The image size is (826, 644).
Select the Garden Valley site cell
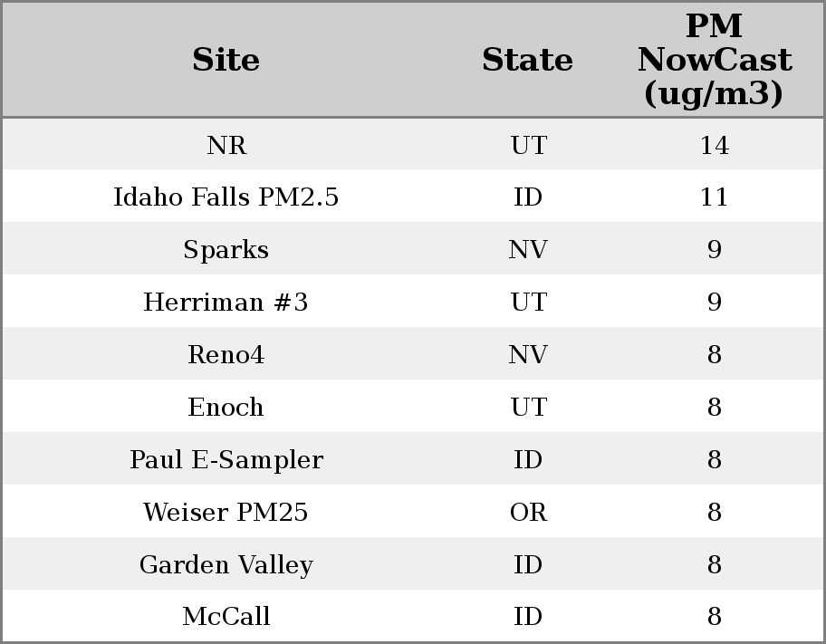click(x=226, y=565)
